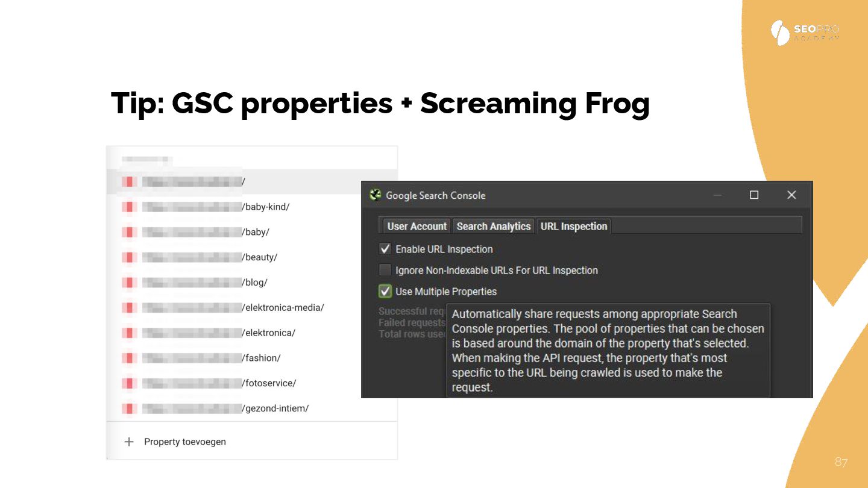This screenshot has height=488, width=868.
Task: Click the red favicon next to /fashion/
Action: [129, 358]
